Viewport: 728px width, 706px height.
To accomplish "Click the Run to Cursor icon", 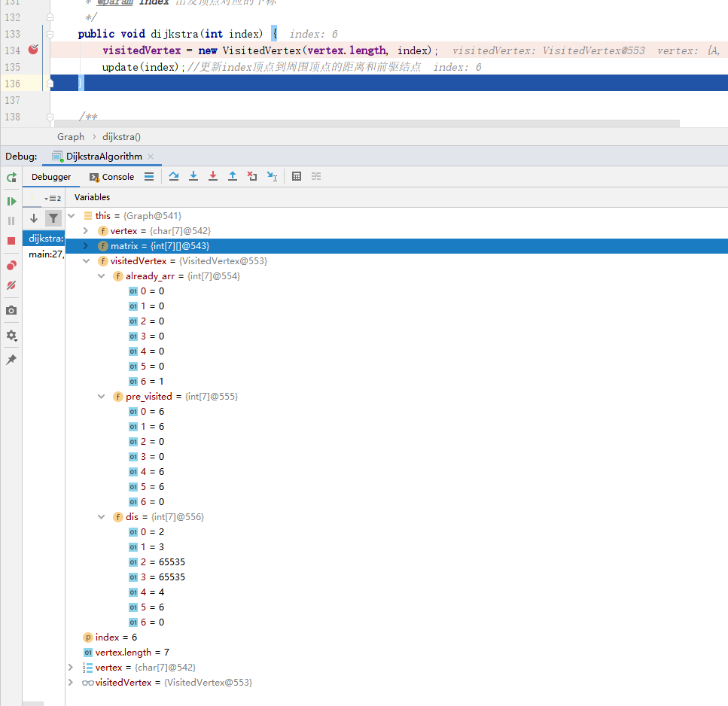I will (272, 176).
